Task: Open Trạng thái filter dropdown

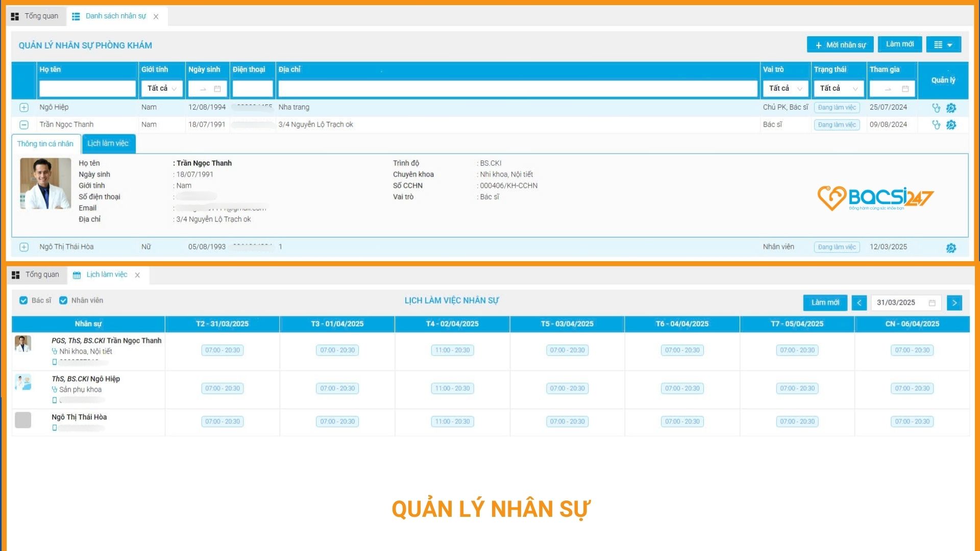Action: point(839,89)
